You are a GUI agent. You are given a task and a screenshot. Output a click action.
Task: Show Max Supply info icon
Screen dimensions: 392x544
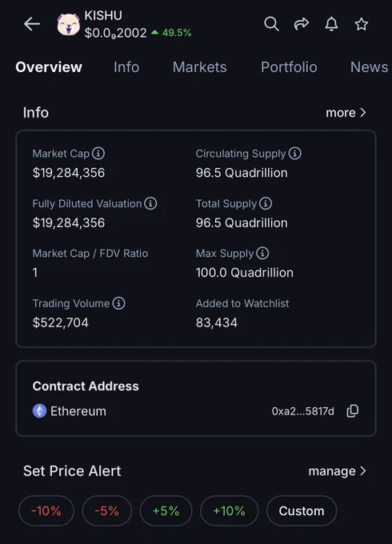[x=262, y=253]
